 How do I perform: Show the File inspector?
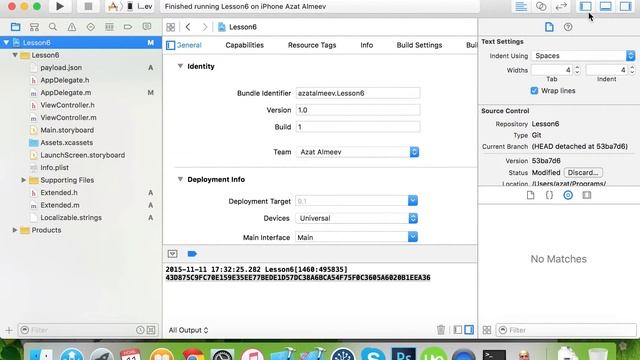point(549,27)
